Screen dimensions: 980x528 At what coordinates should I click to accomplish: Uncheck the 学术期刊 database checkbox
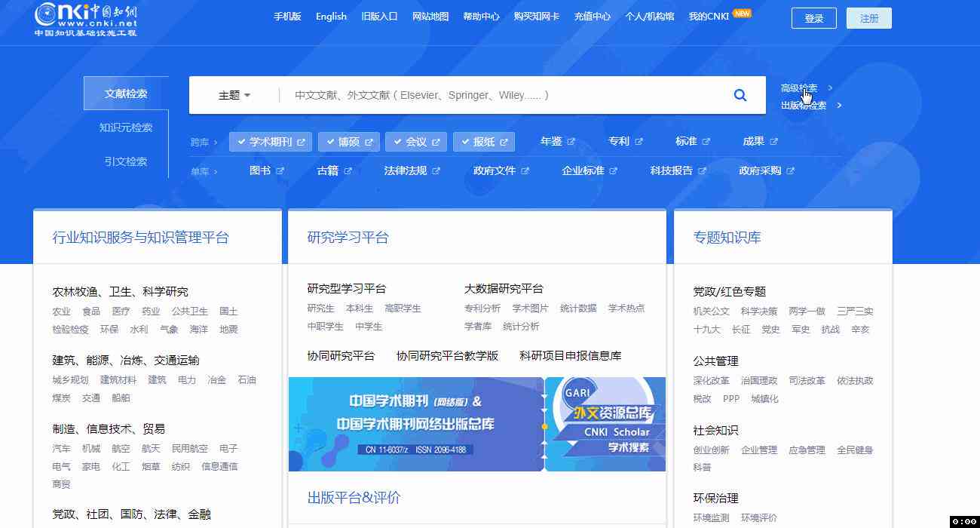[241, 142]
